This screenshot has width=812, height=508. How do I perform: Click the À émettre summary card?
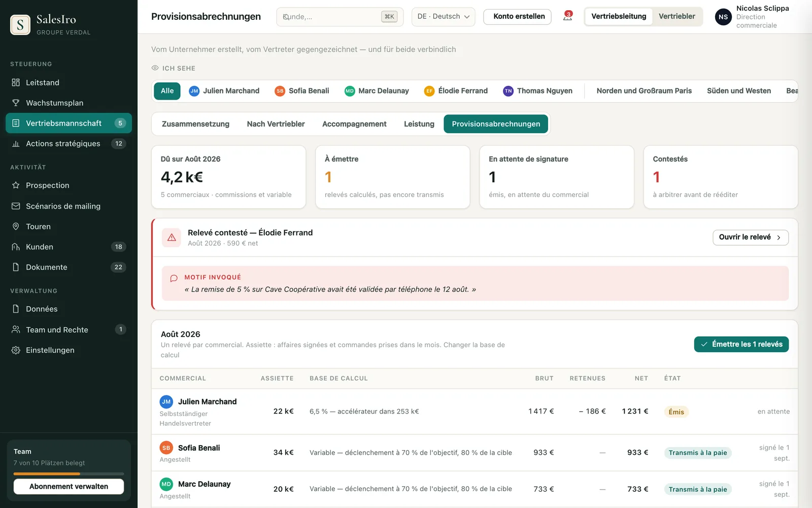click(x=392, y=177)
